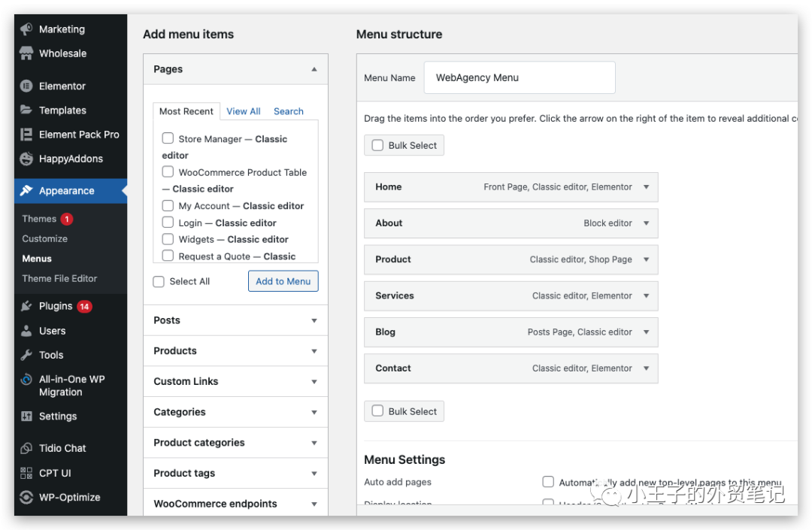The image size is (812, 530).
Task: Click the Templates folder icon
Action: tap(26, 110)
